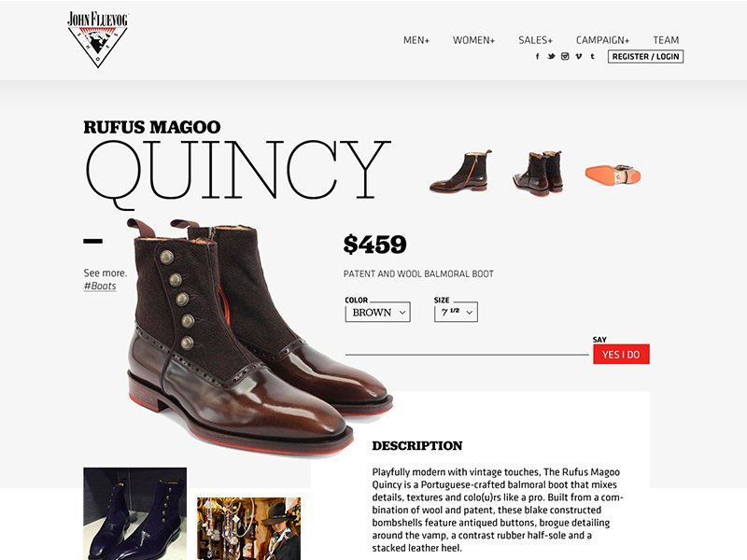Open the Vimeo social icon
The height and width of the screenshot is (560, 747).
point(579,56)
